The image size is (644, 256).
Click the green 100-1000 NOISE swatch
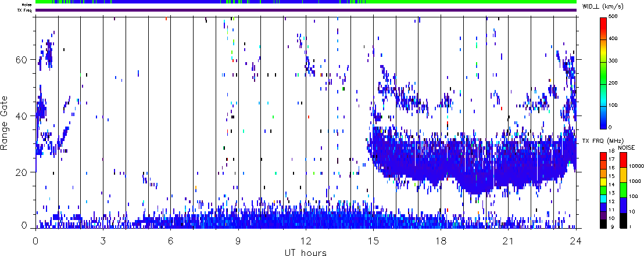(622, 190)
